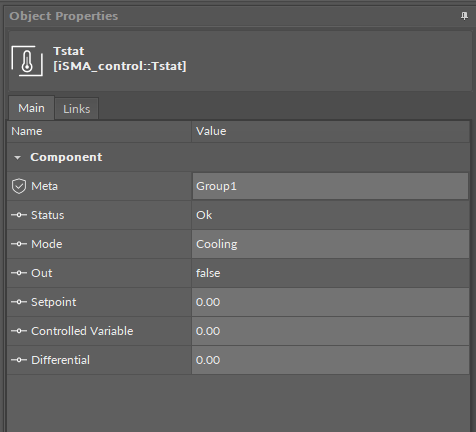
Task: Click the Tstat thermometer component icon
Action: pyautogui.click(x=27, y=61)
